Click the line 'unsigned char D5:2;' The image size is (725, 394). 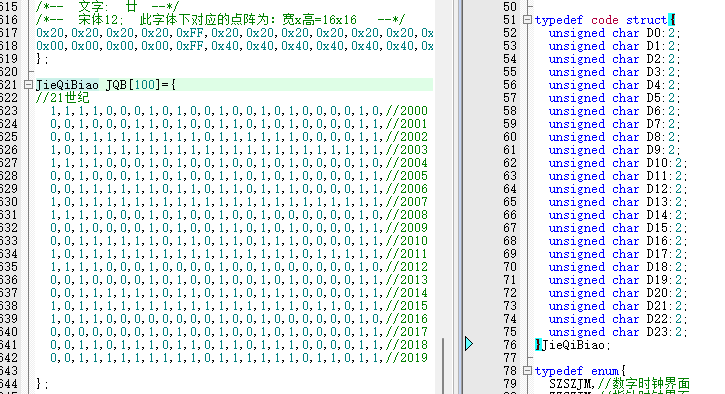(614, 98)
